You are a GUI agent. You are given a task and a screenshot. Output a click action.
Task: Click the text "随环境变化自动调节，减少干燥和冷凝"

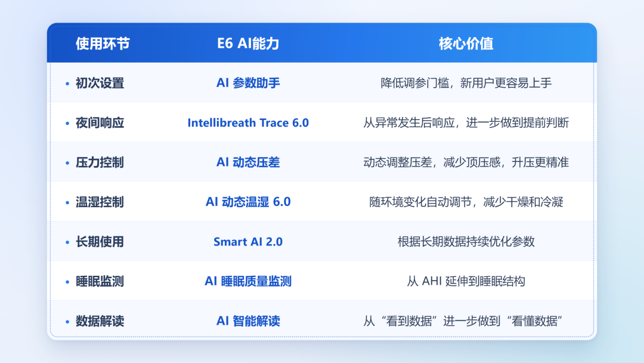[x=466, y=202]
